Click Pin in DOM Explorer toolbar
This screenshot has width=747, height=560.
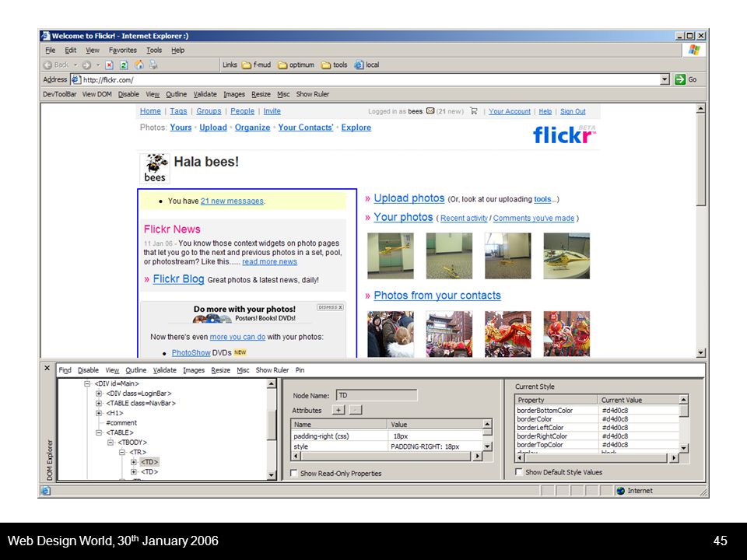tap(300, 370)
